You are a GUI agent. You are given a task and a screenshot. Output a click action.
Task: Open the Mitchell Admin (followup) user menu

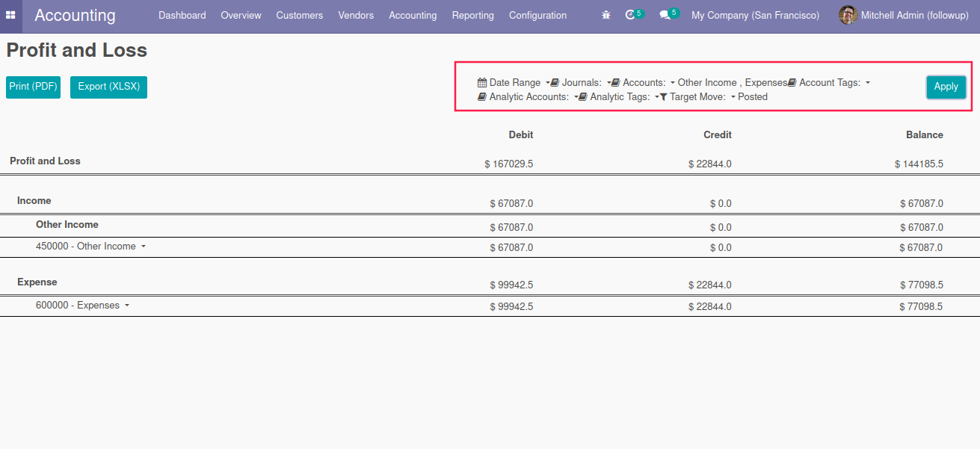(x=904, y=15)
